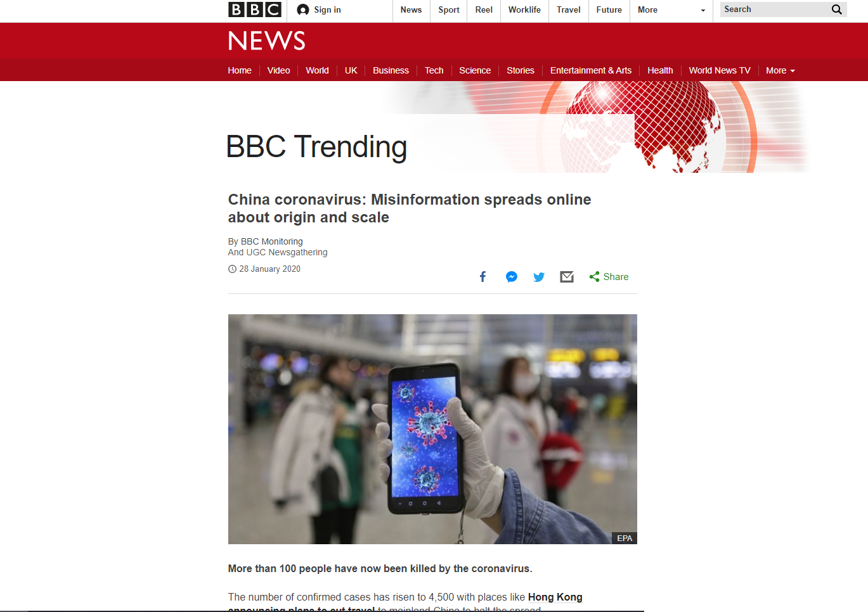Share article by email icon
Viewport: 868px width, 612px height.
tap(567, 277)
